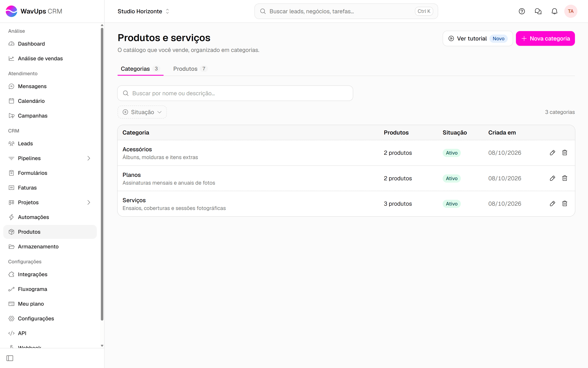Click the Novo badge beside Ver tutorial
This screenshot has height=368, width=588.
click(x=498, y=38)
